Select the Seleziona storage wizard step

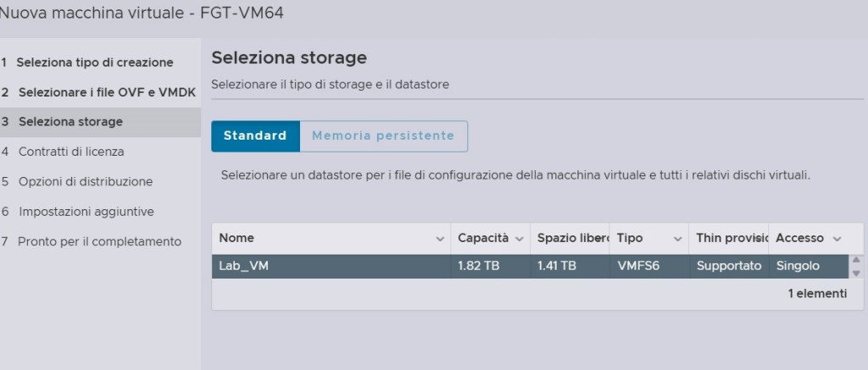[x=70, y=121]
